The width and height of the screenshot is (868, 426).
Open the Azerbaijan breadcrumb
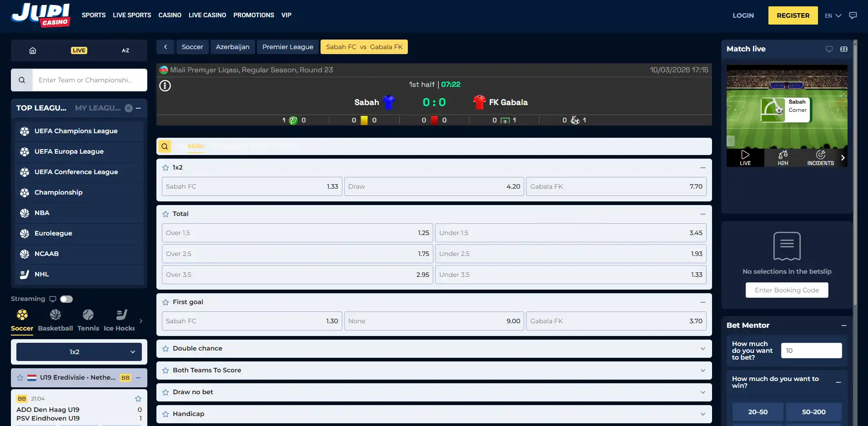pos(232,47)
